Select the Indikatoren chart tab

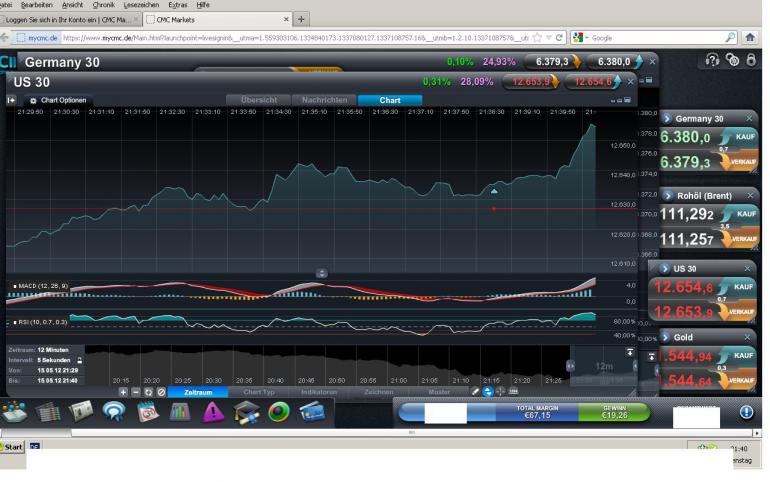coord(319,392)
